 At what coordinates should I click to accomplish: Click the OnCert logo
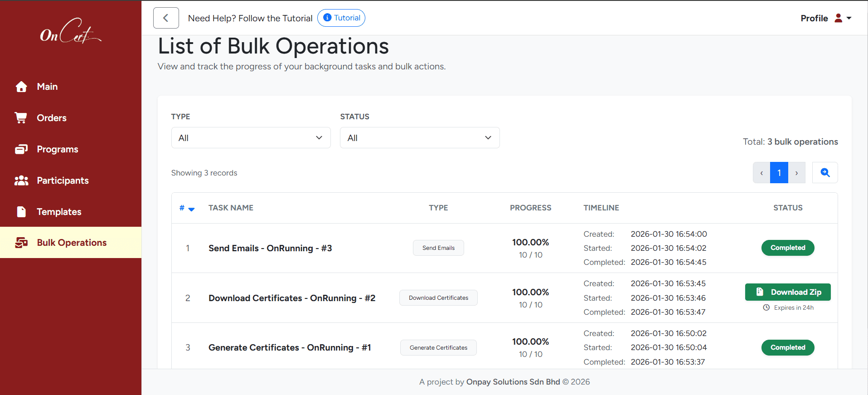coord(71,31)
